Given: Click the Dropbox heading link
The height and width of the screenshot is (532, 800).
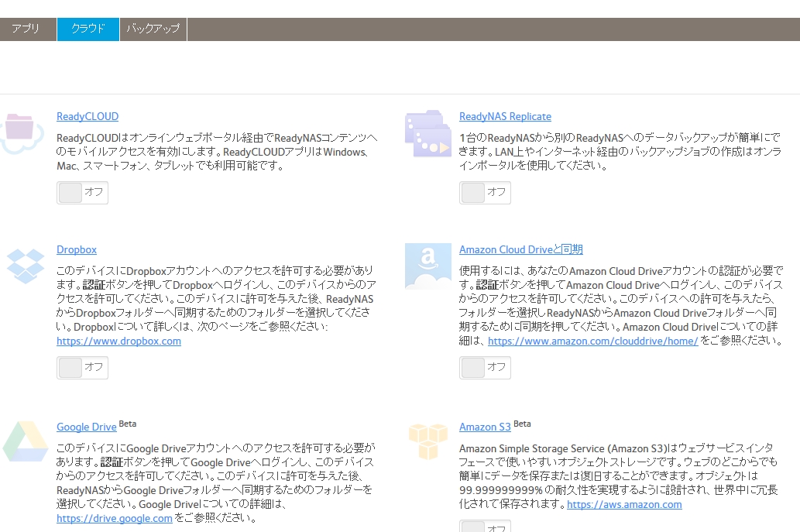Looking at the screenshot, I should [77, 249].
